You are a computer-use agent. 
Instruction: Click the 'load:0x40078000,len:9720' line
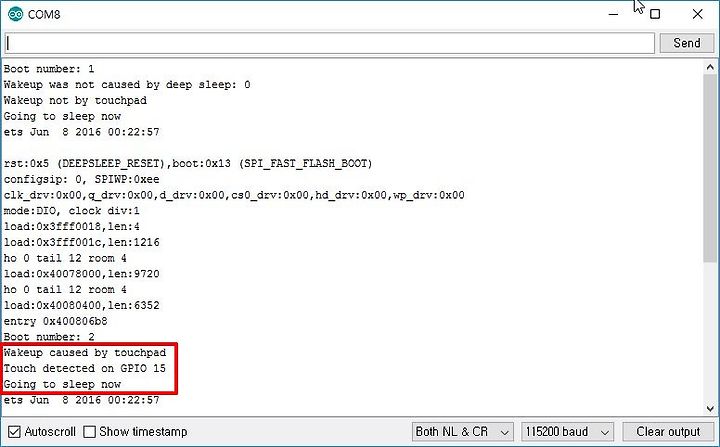coord(82,274)
